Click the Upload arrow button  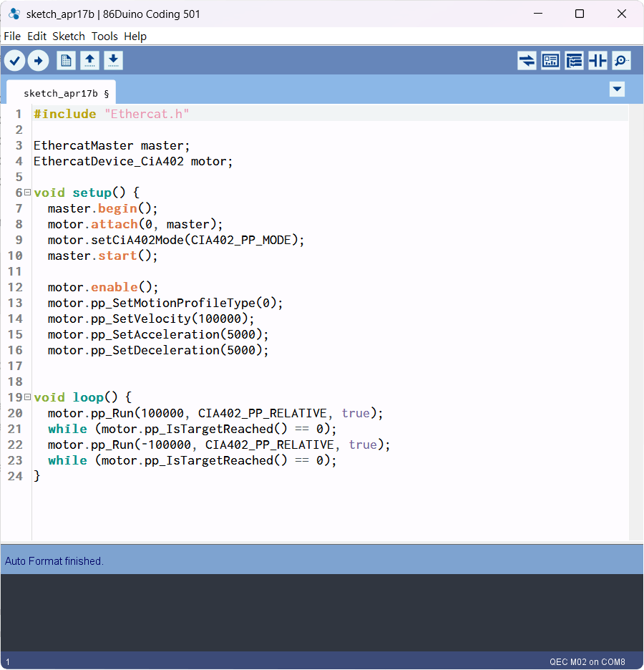pyautogui.click(x=38, y=61)
